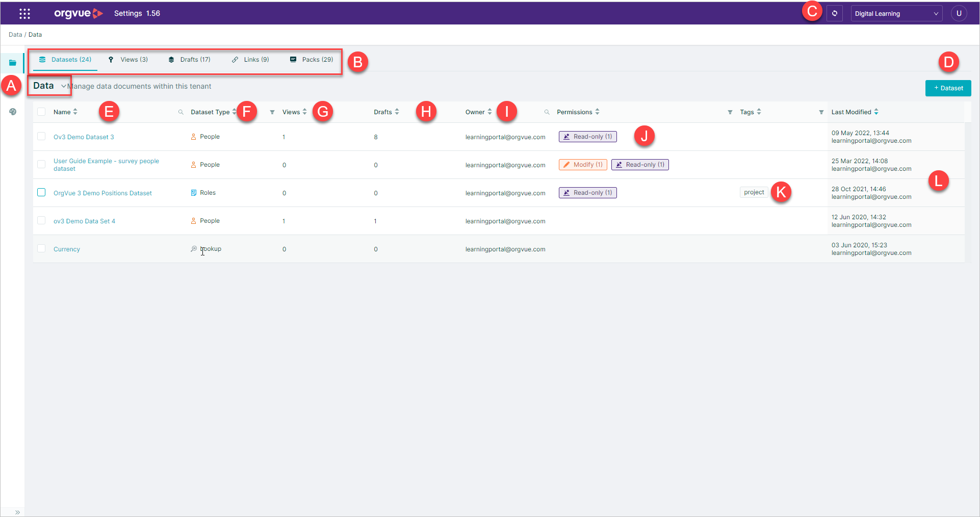
Task: Toggle the select-all checkbox in table header
Action: pyautogui.click(x=41, y=112)
